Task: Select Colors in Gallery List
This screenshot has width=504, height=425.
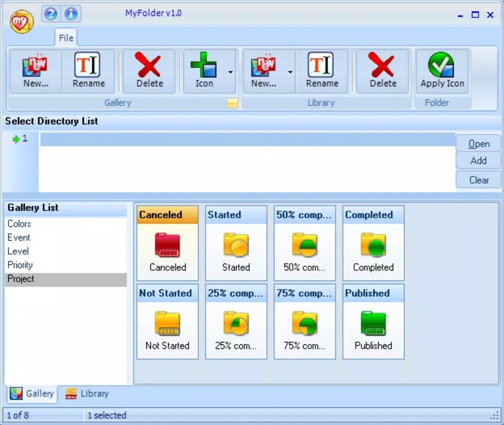Action: 66,224
